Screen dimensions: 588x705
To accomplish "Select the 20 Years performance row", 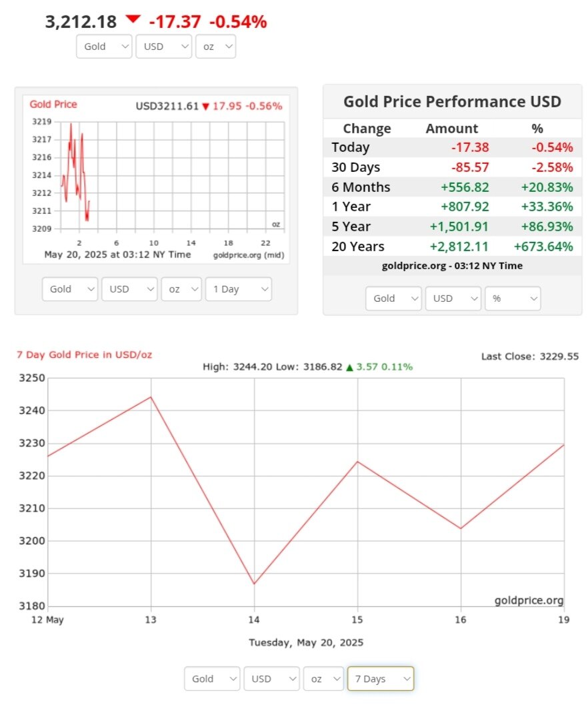I will [x=452, y=247].
